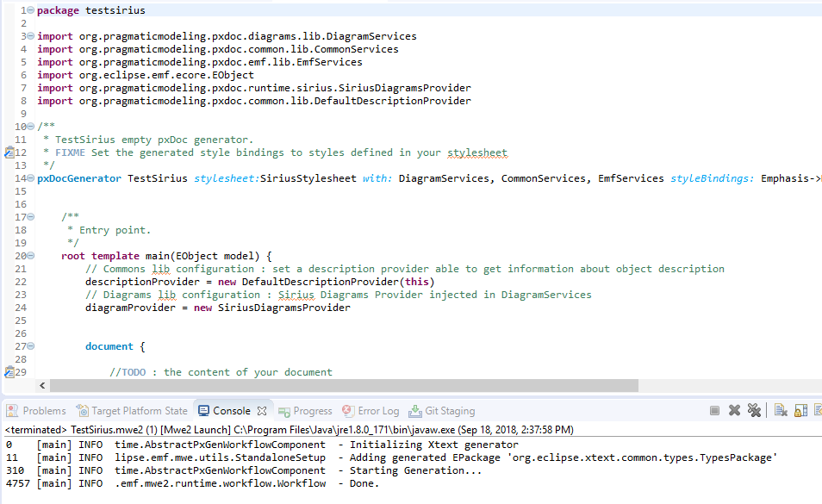Click 'CommonServices' in the line 4 import
Image resolution: width=822 pixels, height=504 pixels.
(357, 49)
